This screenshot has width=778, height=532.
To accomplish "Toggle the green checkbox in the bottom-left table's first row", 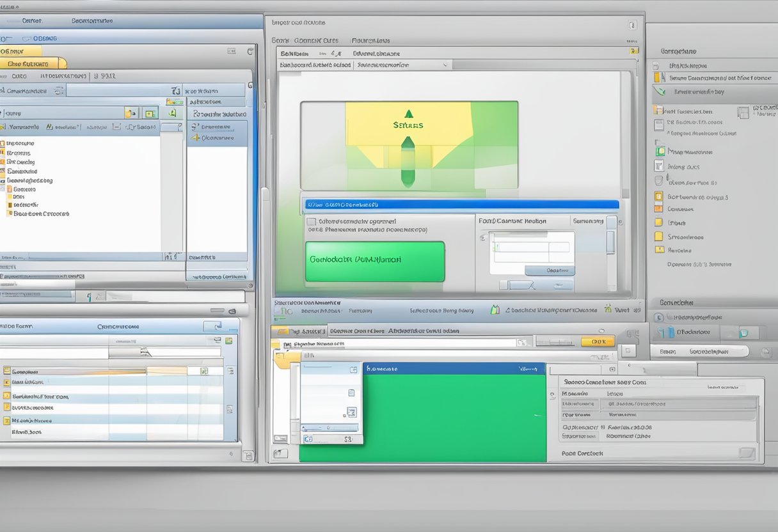I will [204, 370].
